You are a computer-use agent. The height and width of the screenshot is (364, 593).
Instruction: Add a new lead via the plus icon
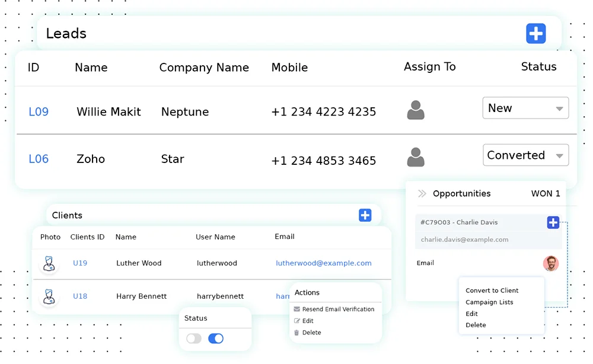535,34
